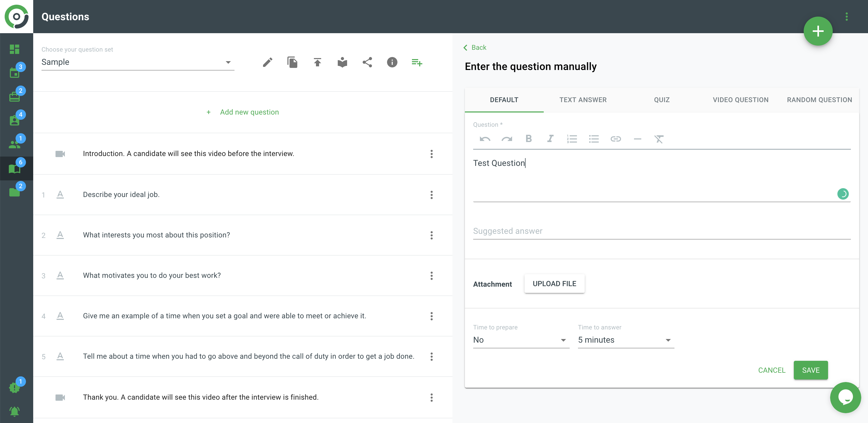Image resolution: width=868 pixels, height=423 pixels.
Task: Open the question set info icon
Action: (x=392, y=62)
